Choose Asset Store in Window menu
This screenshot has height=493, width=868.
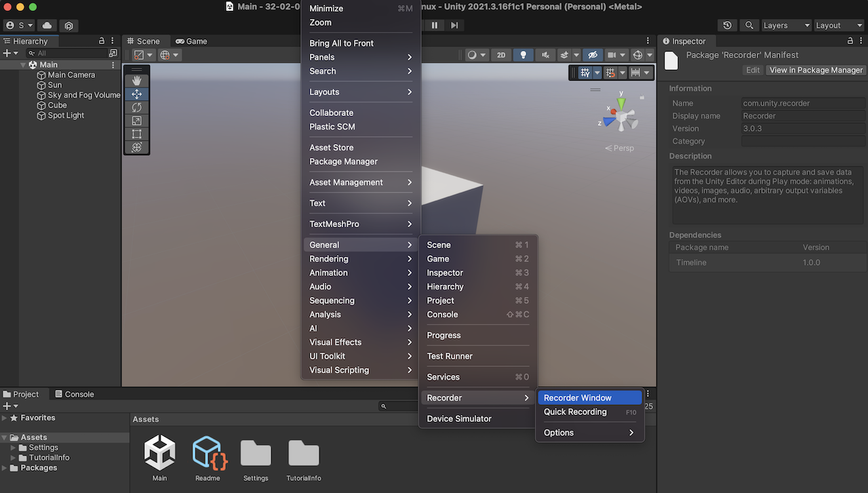click(361, 147)
